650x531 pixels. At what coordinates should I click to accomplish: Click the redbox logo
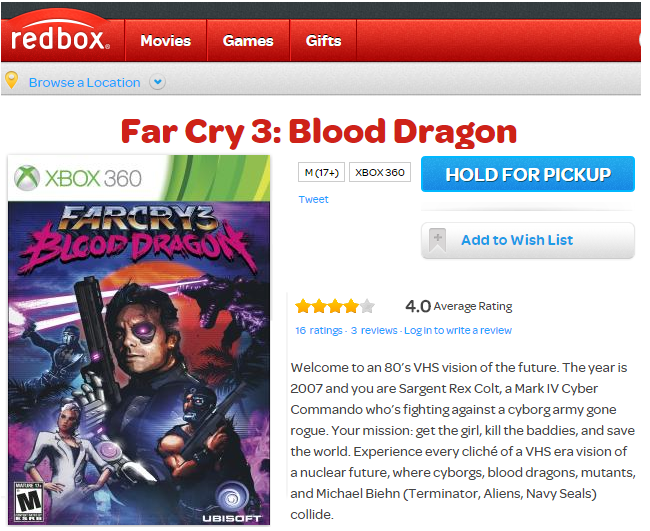click(x=61, y=39)
